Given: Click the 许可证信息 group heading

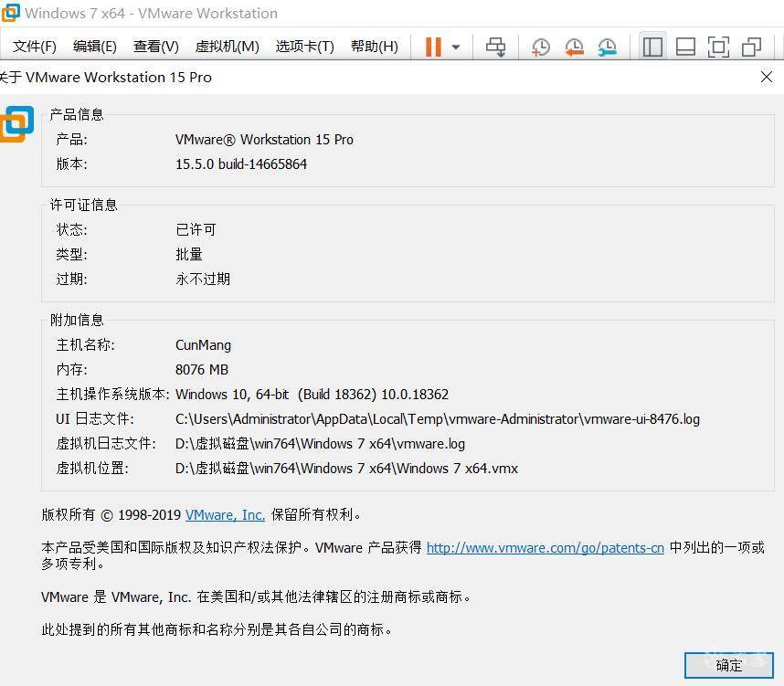Looking at the screenshot, I should tap(83, 205).
